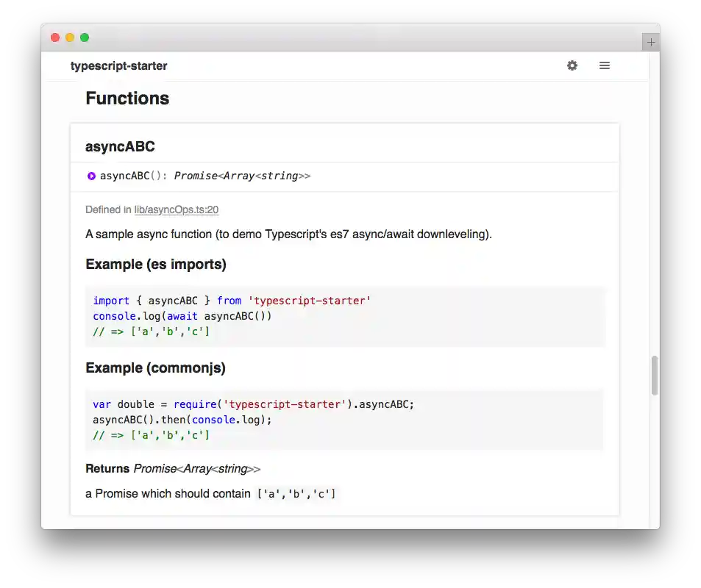Click the yellow minimize traffic light
The width and height of the screenshot is (701, 588).
coord(70,36)
